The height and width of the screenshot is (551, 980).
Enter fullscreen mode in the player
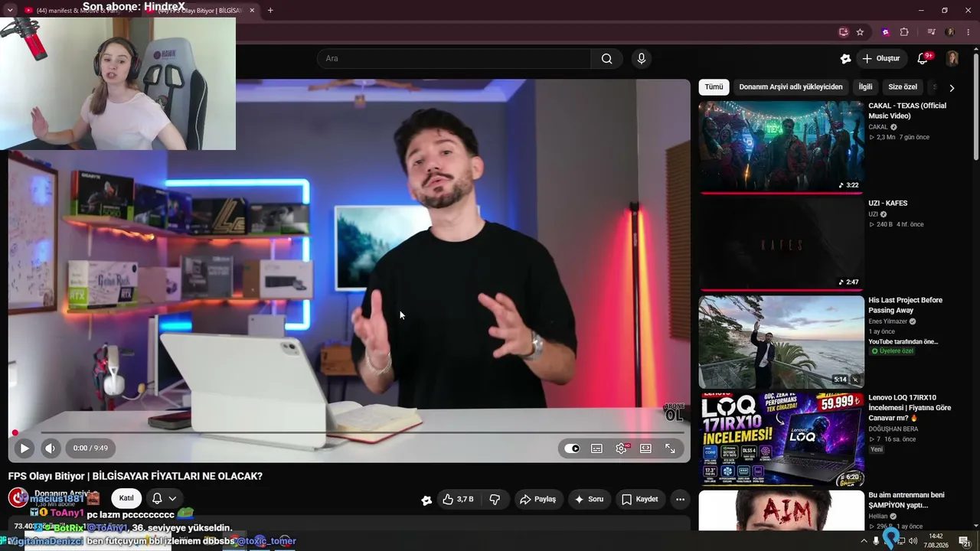670,448
